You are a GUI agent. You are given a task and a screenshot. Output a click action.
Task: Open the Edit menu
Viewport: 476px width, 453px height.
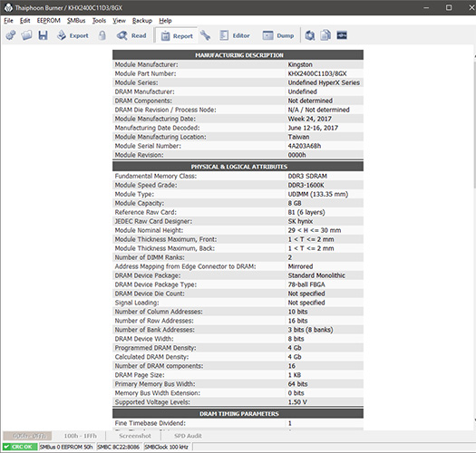[x=24, y=21]
